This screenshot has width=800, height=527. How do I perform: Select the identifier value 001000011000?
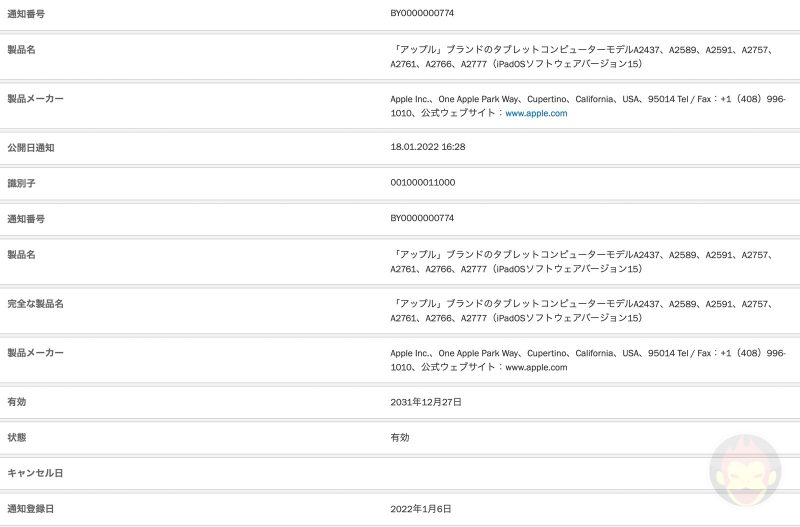click(x=423, y=183)
